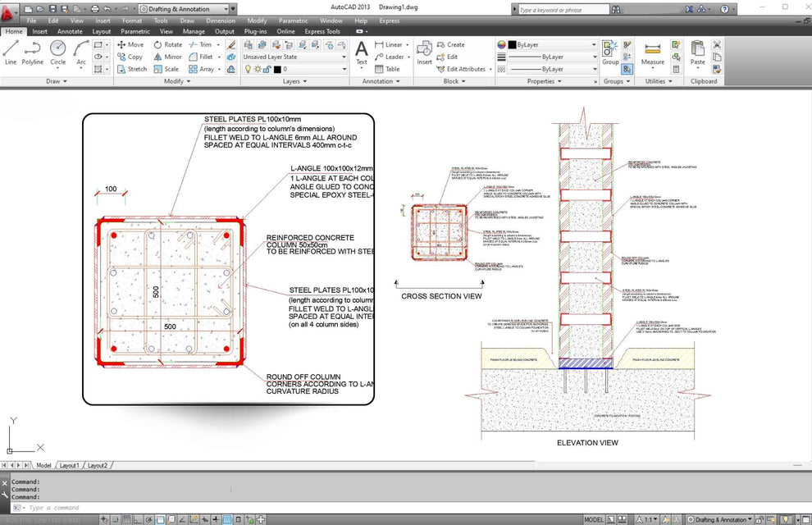Insert a Table from Annotation panel

click(x=387, y=69)
